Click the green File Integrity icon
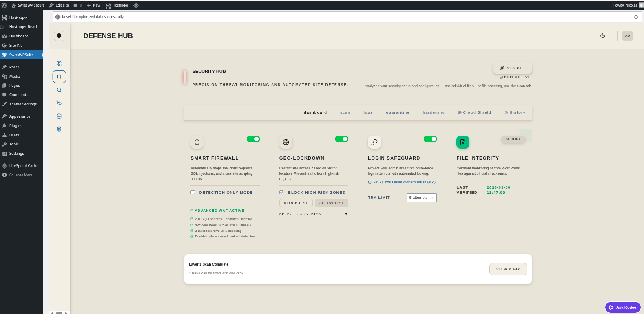Viewport: 644px width, 314px height. click(x=463, y=142)
